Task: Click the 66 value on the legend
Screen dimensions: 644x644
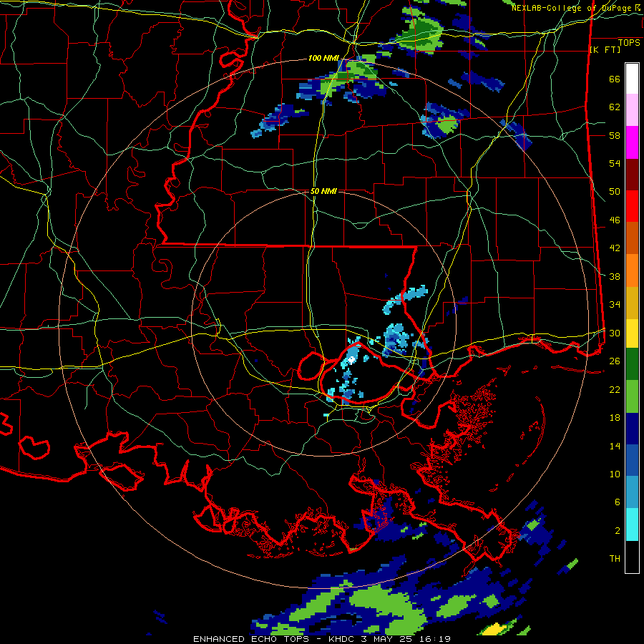Action: click(x=615, y=79)
